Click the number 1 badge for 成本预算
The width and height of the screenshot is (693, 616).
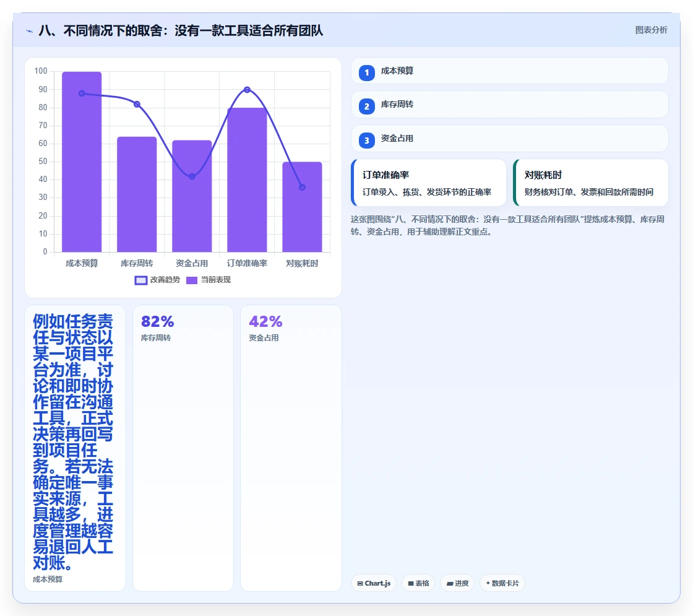(366, 72)
